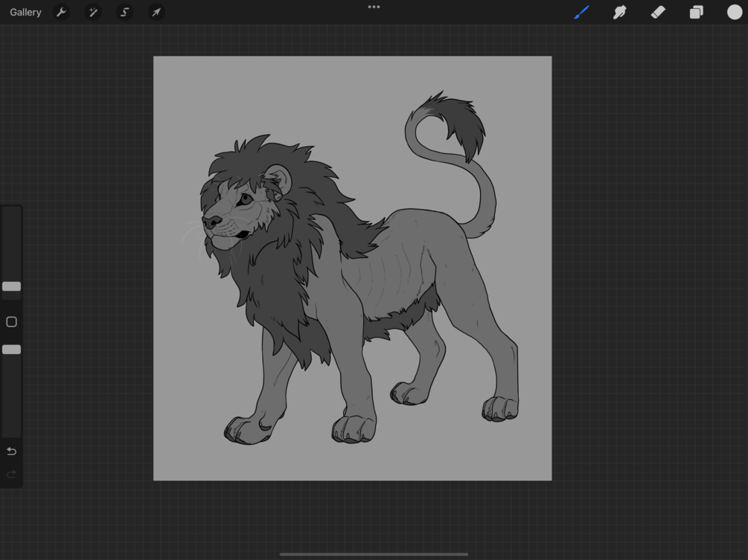This screenshot has height=560, width=748.
Task: Adjust the brush size slider
Action: pyautogui.click(x=11, y=286)
